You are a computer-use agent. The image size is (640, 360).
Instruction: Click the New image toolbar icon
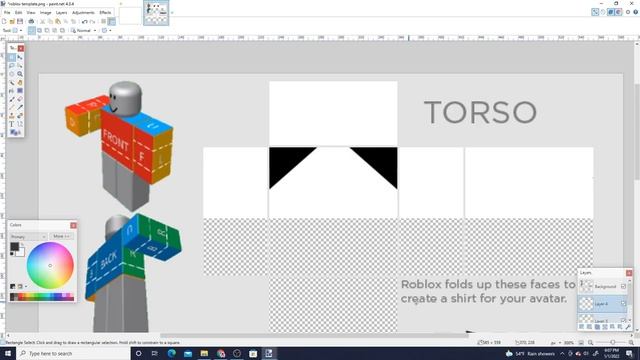tap(4, 22)
